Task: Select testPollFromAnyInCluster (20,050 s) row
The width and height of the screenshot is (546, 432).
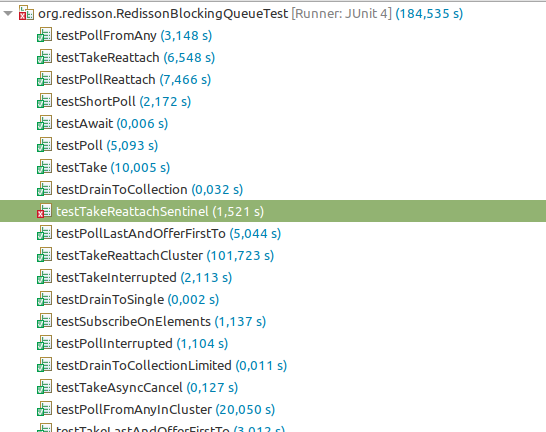Action: 166,409
